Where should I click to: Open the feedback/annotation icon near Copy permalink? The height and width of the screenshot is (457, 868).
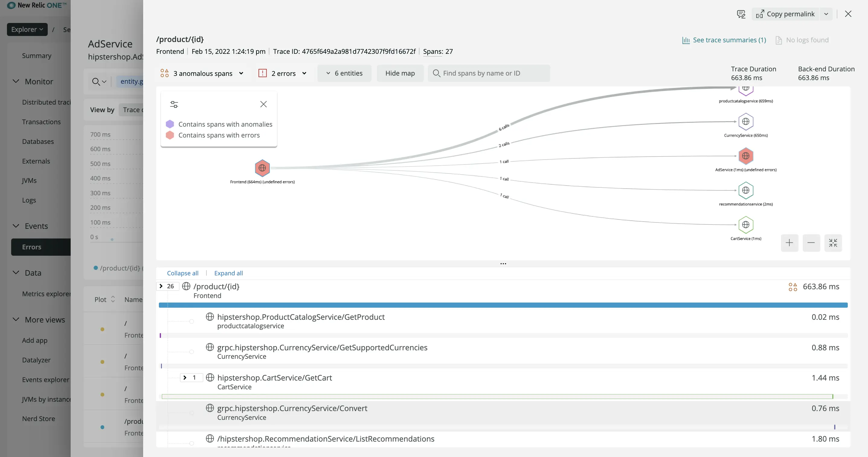pyautogui.click(x=741, y=14)
